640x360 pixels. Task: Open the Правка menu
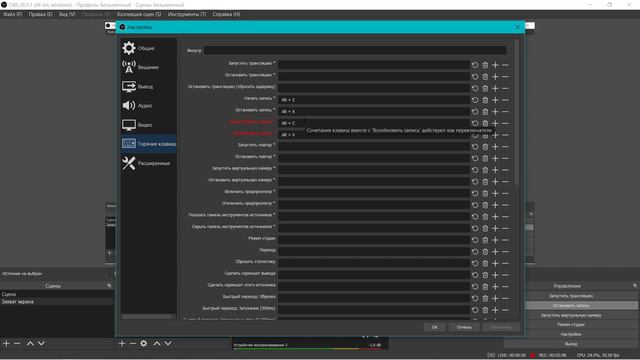(40, 14)
